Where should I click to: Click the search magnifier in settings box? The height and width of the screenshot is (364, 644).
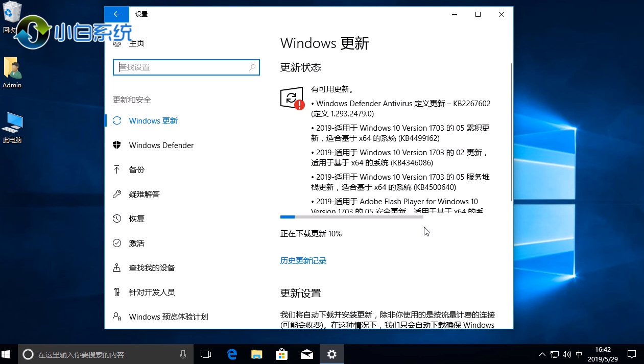252,67
